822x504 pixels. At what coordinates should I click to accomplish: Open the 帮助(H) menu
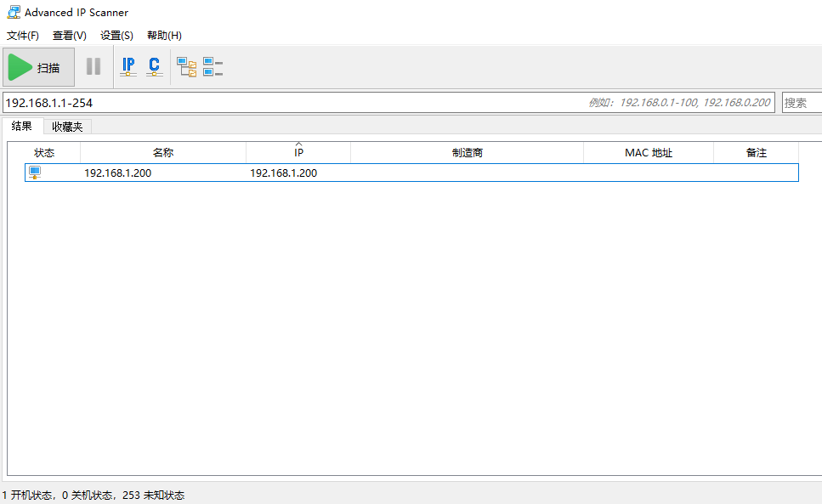coord(164,35)
